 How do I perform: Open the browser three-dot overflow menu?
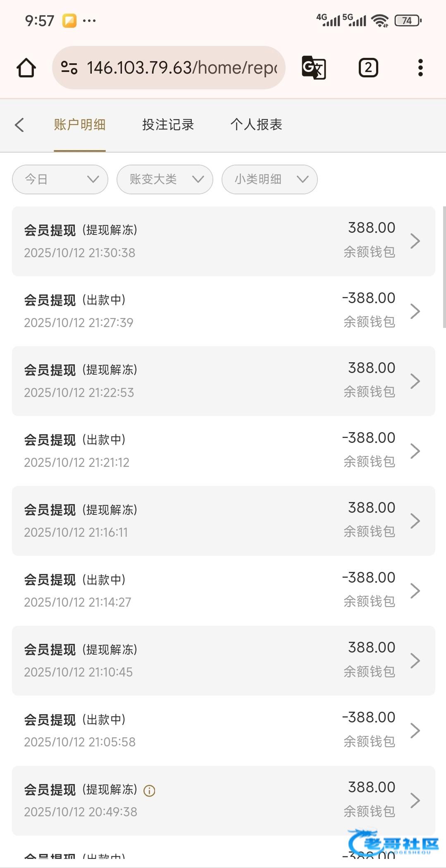pos(420,68)
